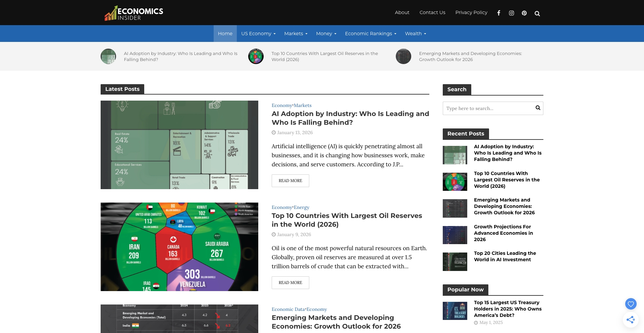Click the header search magnifier icon
The height and width of the screenshot is (333, 644).
(537, 13)
